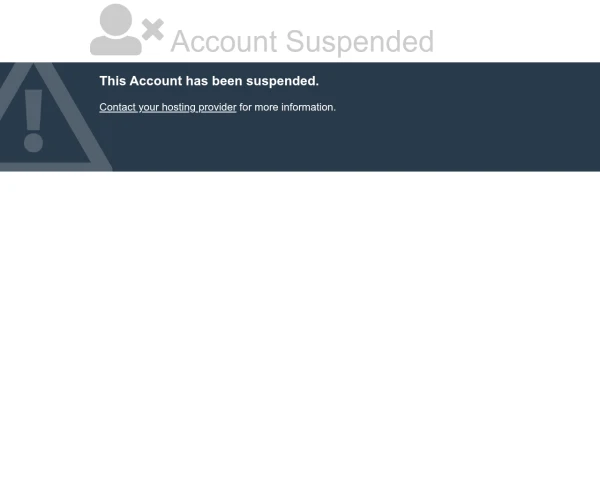
Task: Click the word 'hosting' in the link
Action: click(x=179, y=108)
